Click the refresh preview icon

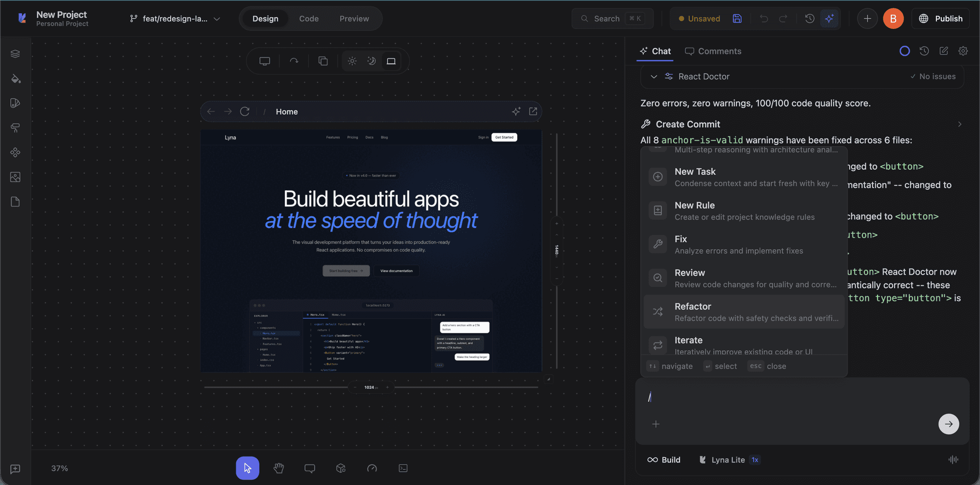coord(245,111)
